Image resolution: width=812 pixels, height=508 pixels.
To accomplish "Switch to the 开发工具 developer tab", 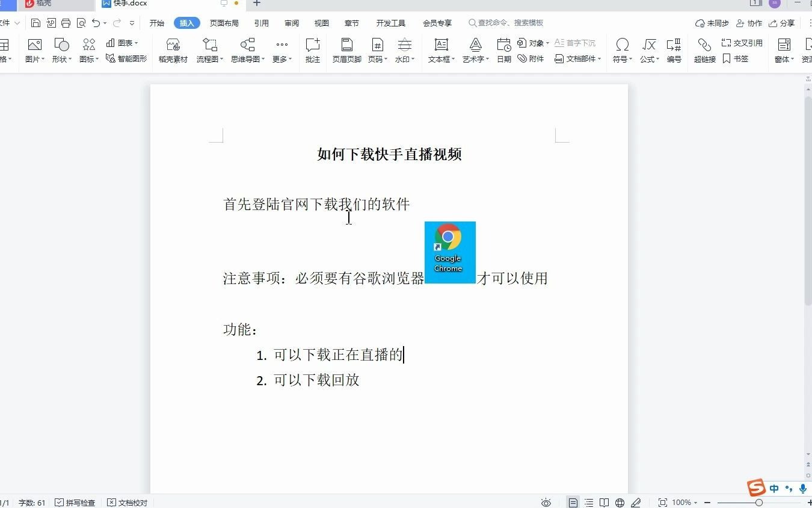I will (391, 23).
